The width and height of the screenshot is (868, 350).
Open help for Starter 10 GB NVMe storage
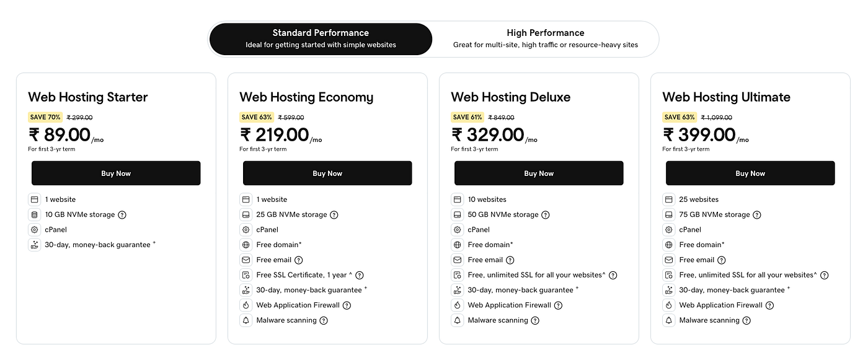point(122,215)
